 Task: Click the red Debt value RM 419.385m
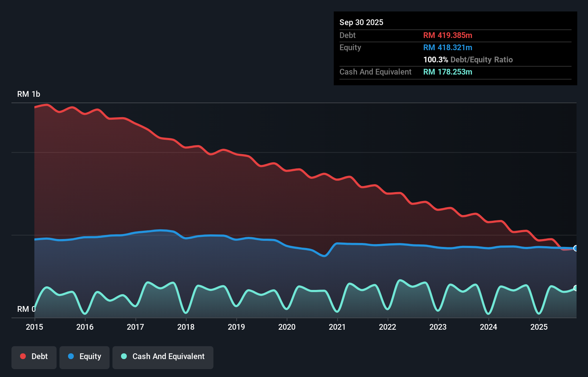[448, 35]
